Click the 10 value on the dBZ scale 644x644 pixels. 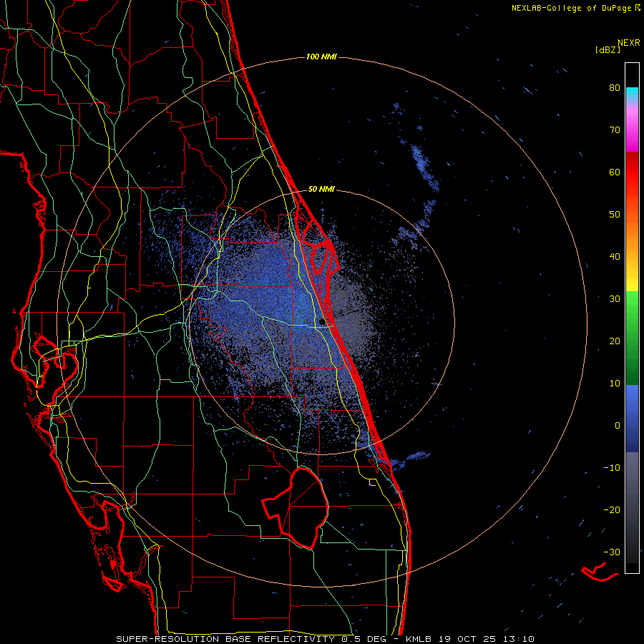pyautogui.click(x=615, y=384)
